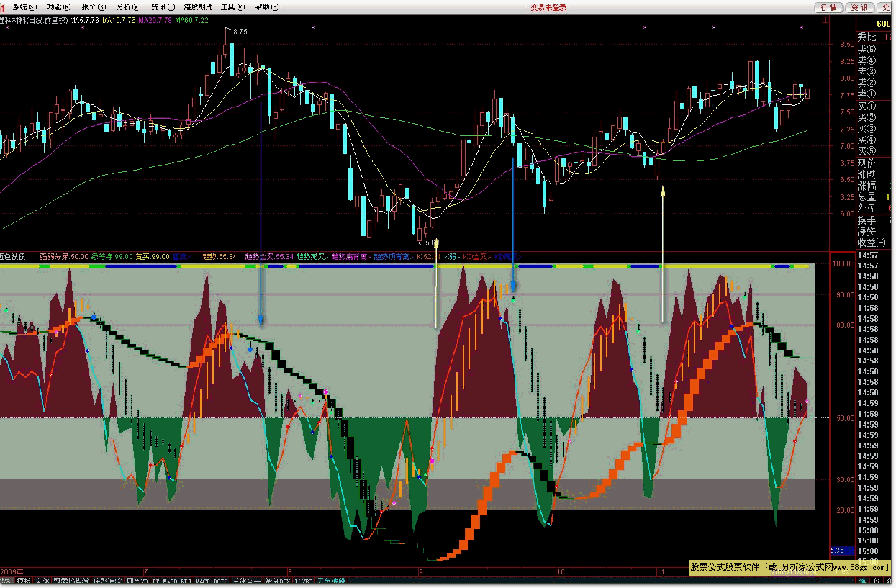Select the 模板 tab at bottom

24,581
